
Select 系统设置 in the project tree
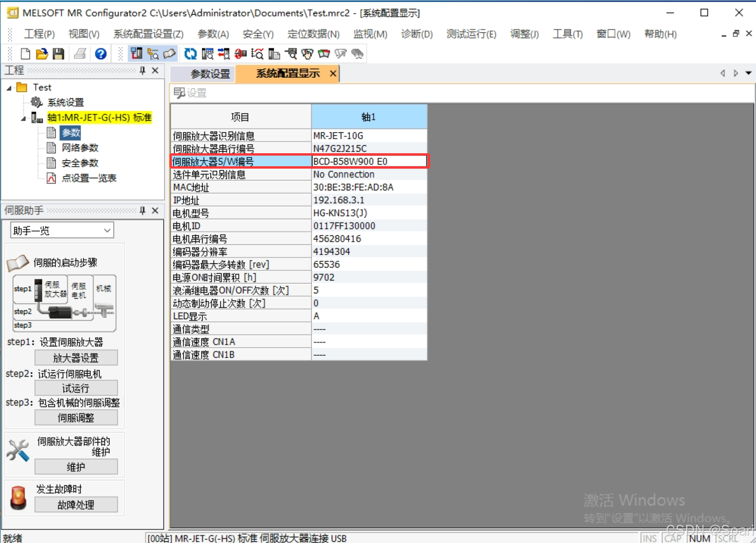[x=66, y=103]
